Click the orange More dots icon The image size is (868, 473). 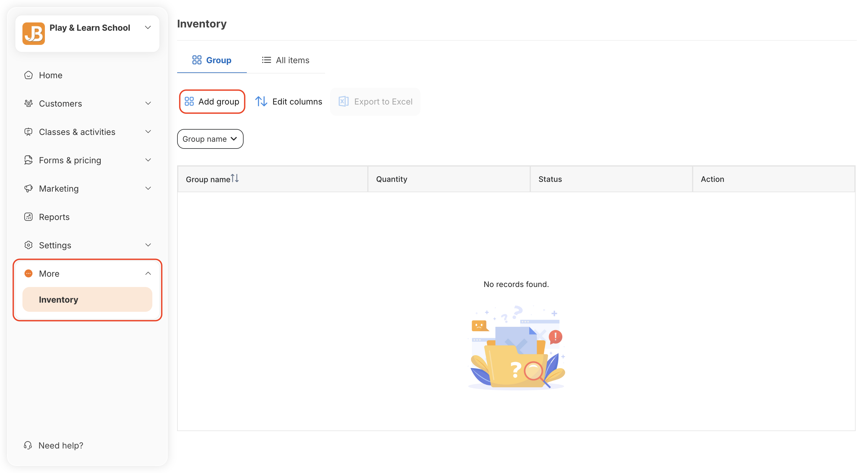coord(28,273)
